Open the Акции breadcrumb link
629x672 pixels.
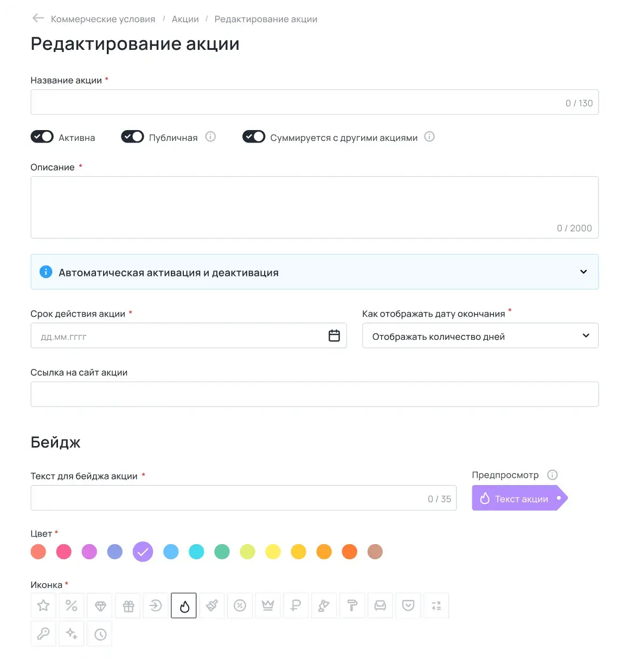point(185,19)
